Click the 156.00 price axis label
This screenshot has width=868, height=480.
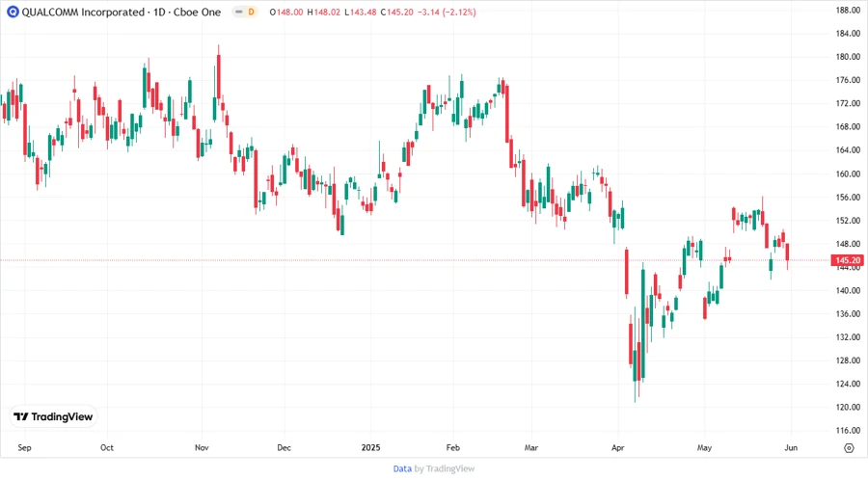pyautogui.click(x=848, y=197)
